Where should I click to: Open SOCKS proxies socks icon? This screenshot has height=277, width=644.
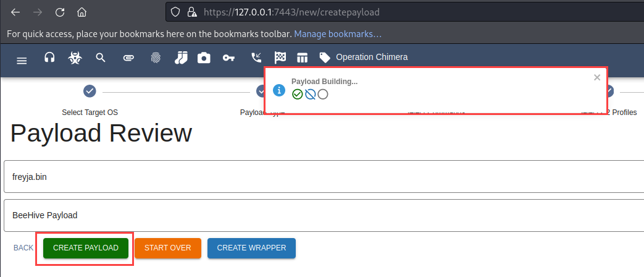[x=180, y=58]
